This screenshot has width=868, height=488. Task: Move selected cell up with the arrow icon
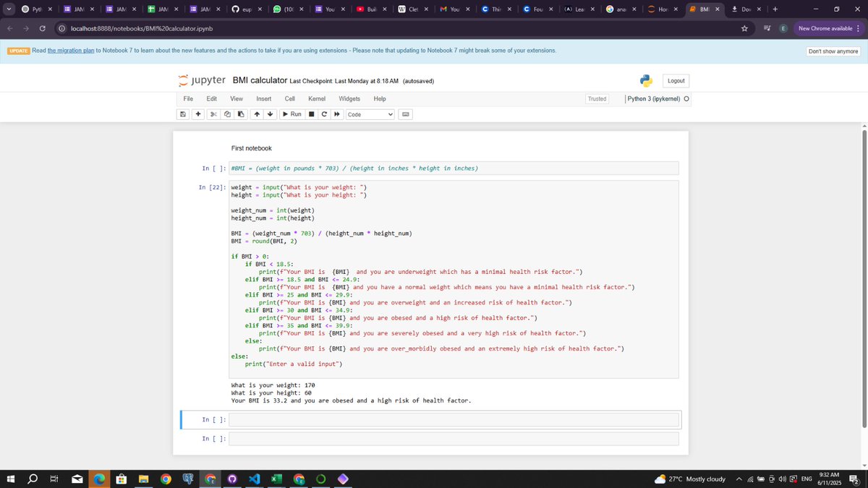[x=256, y=114]
